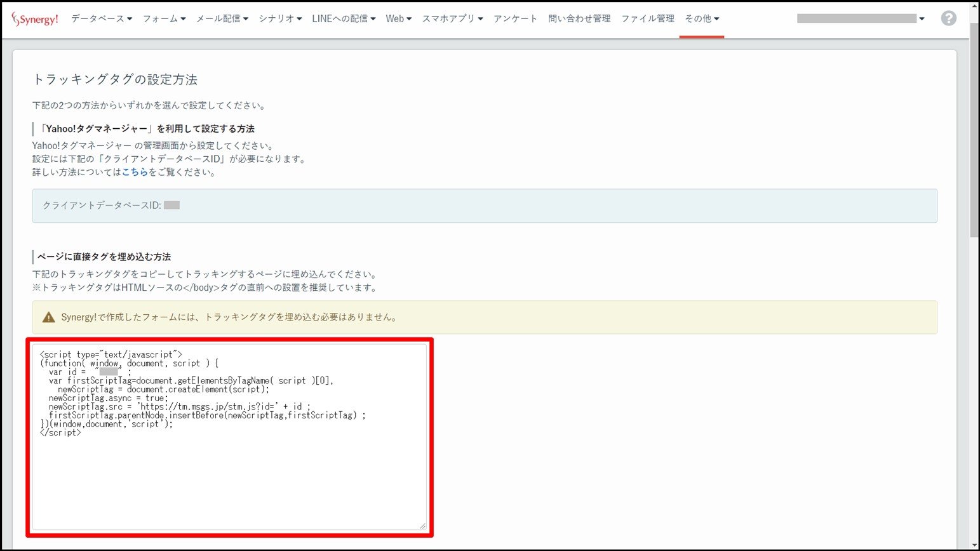Open the Web dropdown menu
The height and width of the screenshot is (551, 980).
coord(398,19)
